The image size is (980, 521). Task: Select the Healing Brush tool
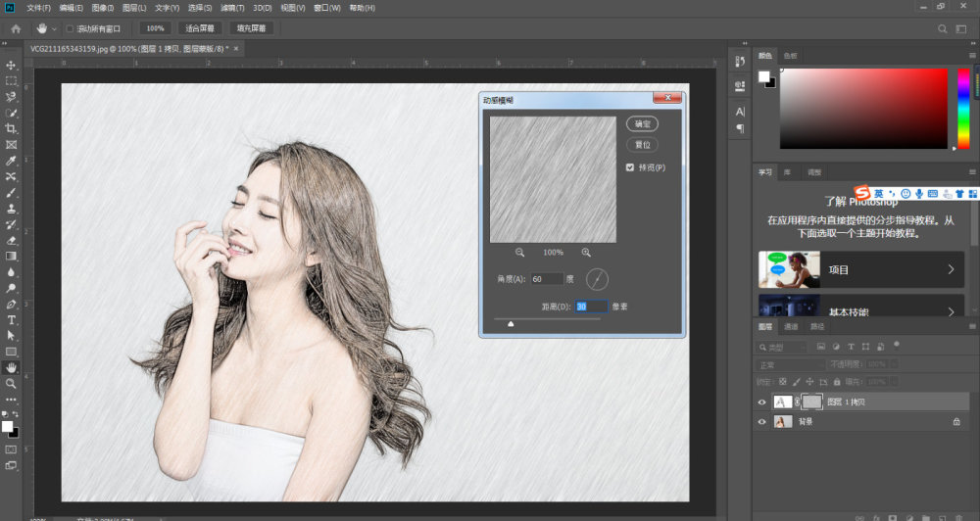coord(11,177)
